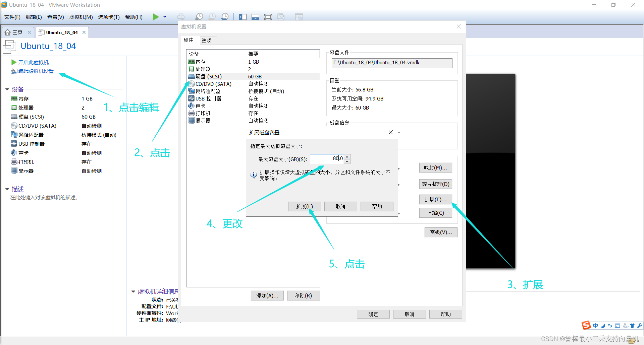Select USB 控制器 icon in main window list

14,144
